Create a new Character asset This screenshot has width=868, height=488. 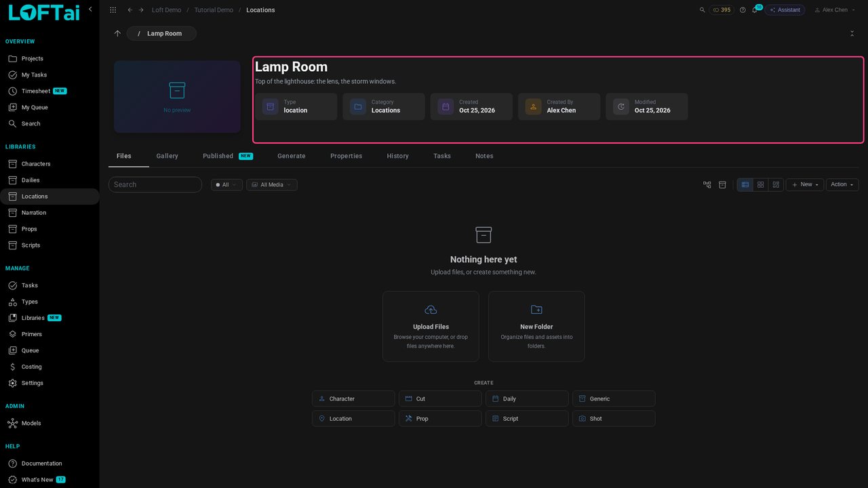click(x=353, y=399)
